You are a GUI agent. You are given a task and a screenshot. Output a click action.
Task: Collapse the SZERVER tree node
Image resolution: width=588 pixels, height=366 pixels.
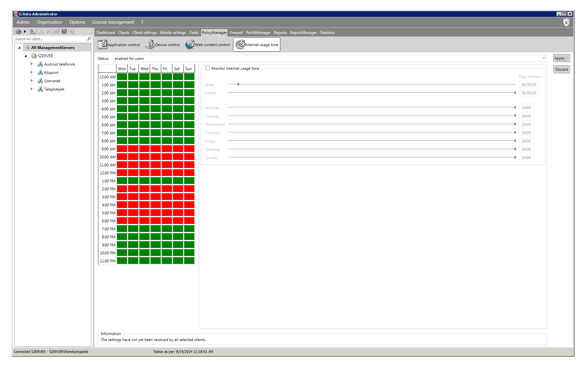tap(26, 56)
